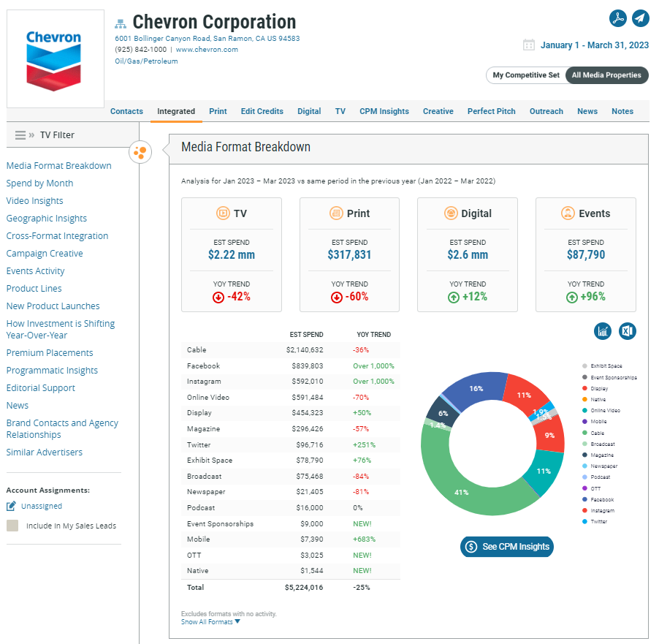
Task: Switch to the Print tab
Action: pos(218,111)
